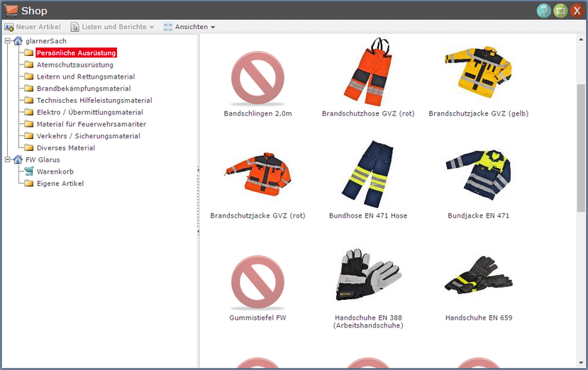Click the shopping cart icon beside Warenkorb
588x370 pixels.
click(x=29, y=172)
